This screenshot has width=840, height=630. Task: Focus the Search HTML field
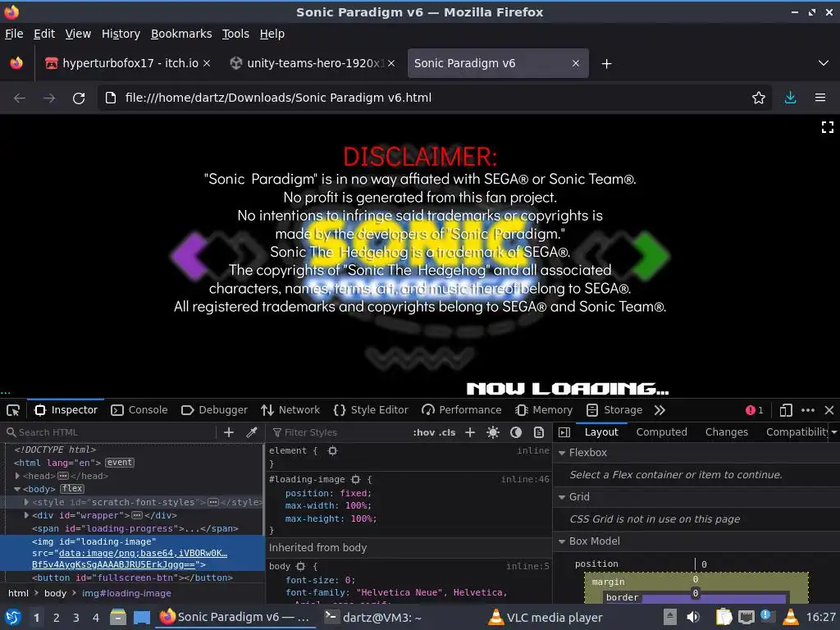click(x=110, y=432)
